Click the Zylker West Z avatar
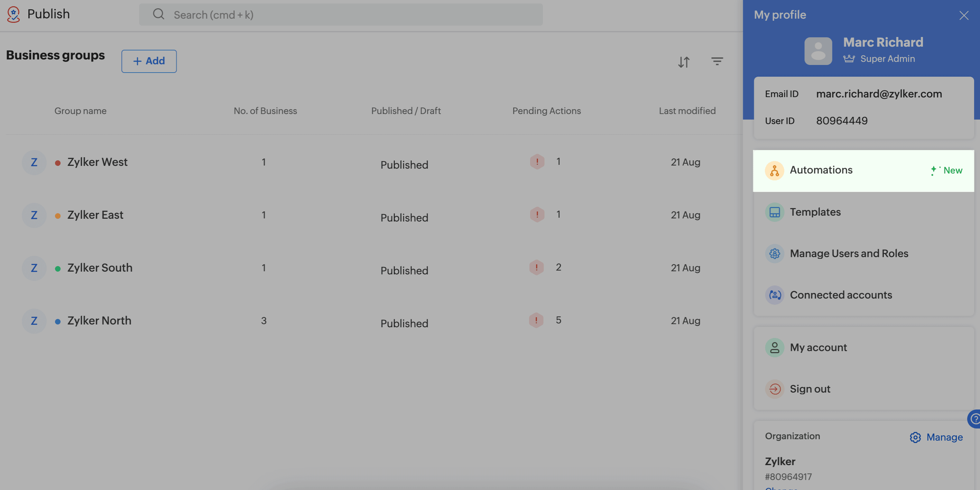This screenshot has height=490, width=980. coord(34,162)
